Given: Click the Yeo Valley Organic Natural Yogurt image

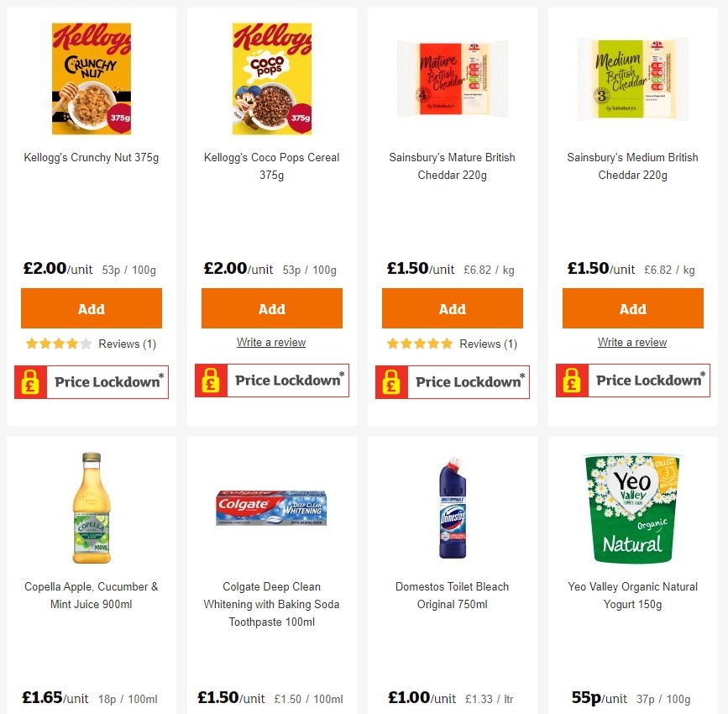Looking at the screenshot, I should coord(632,507).
